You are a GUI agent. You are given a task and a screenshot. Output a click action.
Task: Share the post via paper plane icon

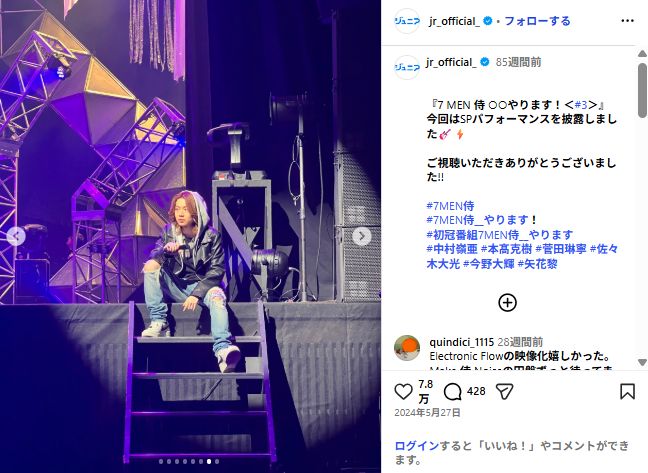click(504, 391)
